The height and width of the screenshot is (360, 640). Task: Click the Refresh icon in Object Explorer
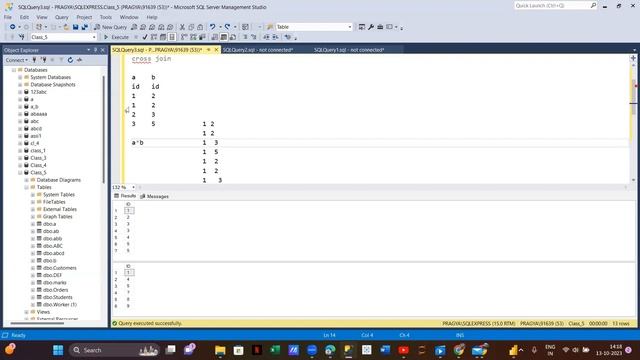pyautogui.click(x=70, y=60)
